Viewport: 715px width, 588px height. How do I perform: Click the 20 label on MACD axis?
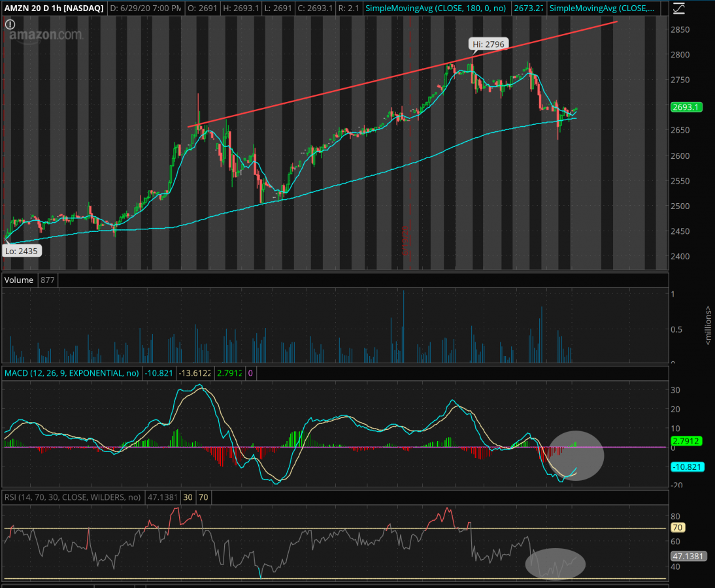tap(675, 410)
